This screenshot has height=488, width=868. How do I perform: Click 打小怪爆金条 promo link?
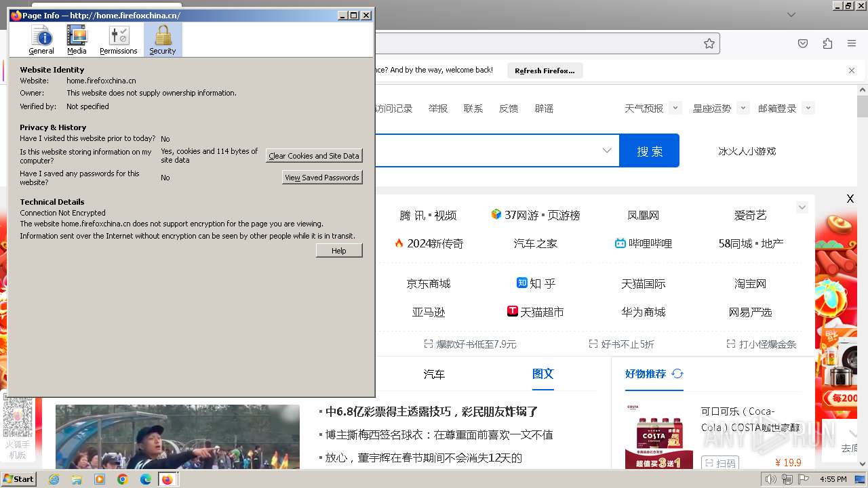point(761,344)
